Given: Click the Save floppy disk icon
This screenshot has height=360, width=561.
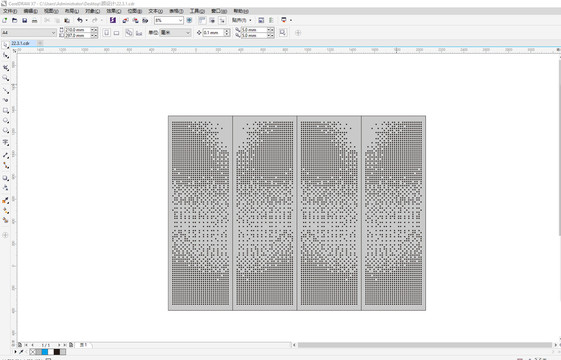Looking at the screenshot, I should (25, 20).
